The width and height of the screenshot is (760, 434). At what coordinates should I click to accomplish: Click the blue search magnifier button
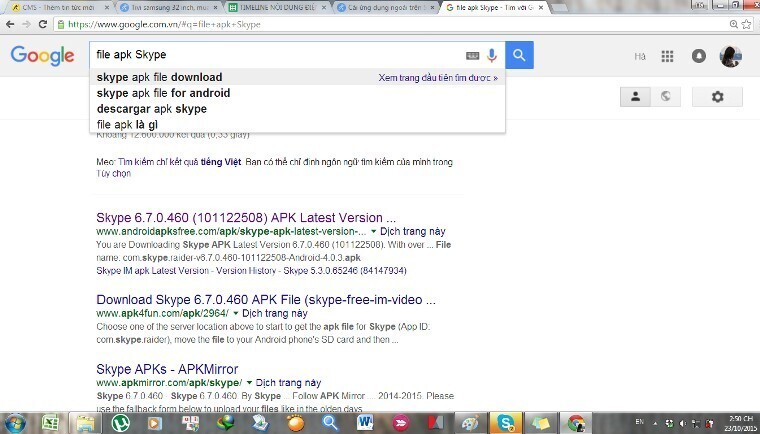519,55
